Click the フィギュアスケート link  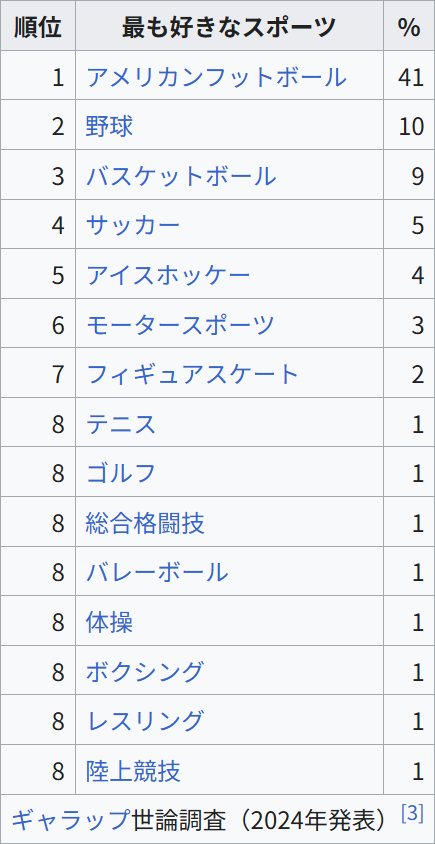pyautogui.click(x=192, y=375)
